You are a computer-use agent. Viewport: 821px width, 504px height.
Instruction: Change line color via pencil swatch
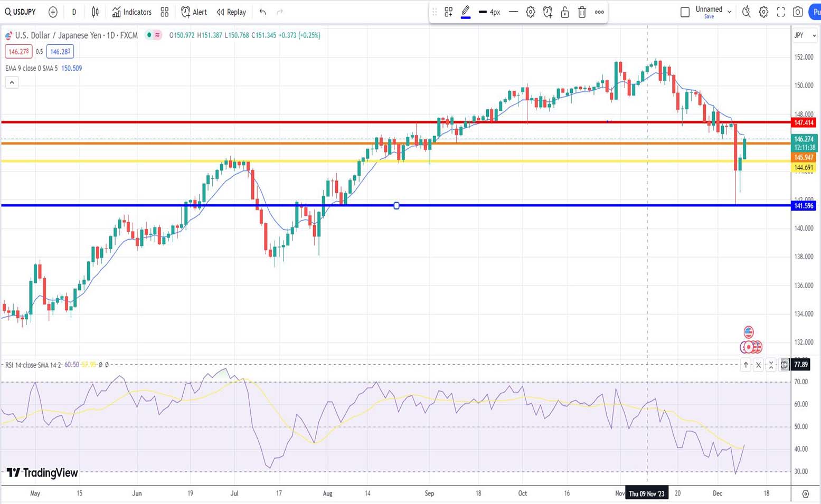click(466, 12)
